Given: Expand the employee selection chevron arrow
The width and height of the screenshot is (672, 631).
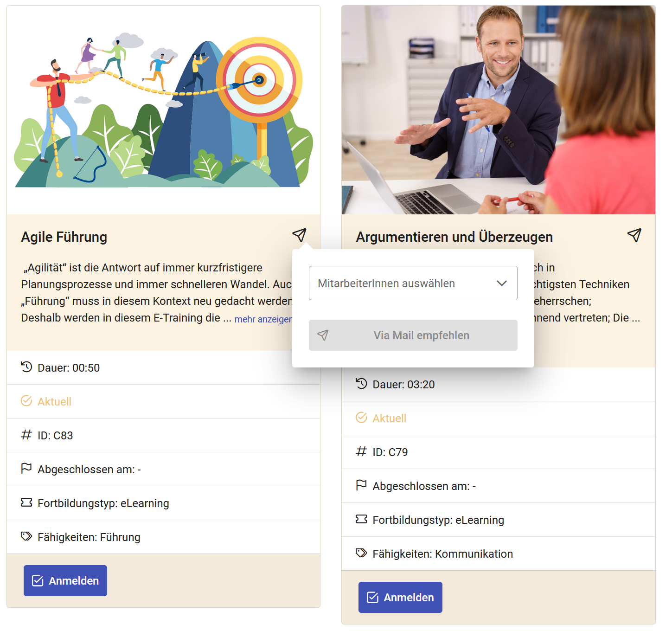Looking at the screenshot, I should click(x=502, y=283).
